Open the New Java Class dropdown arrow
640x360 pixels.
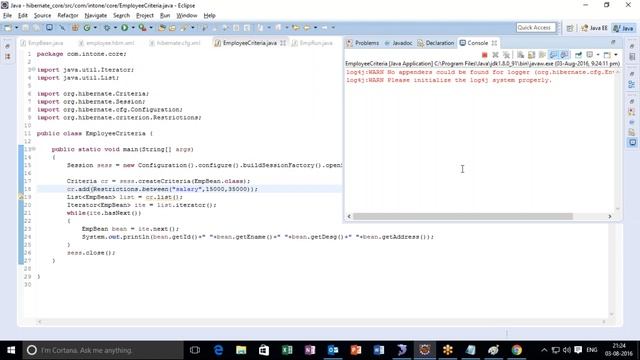click(x=95, y=28)
